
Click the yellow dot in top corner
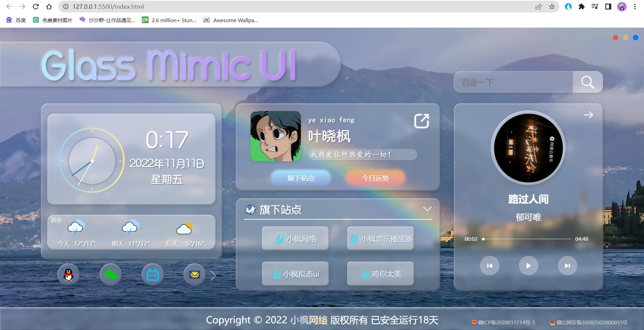[626, 38]
